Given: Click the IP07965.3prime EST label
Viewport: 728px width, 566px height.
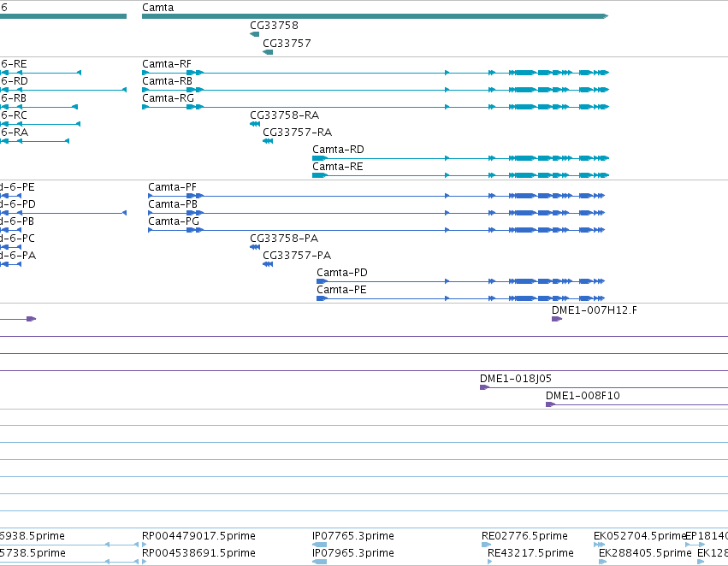Looking at the screenshot, I should (353, 553).
